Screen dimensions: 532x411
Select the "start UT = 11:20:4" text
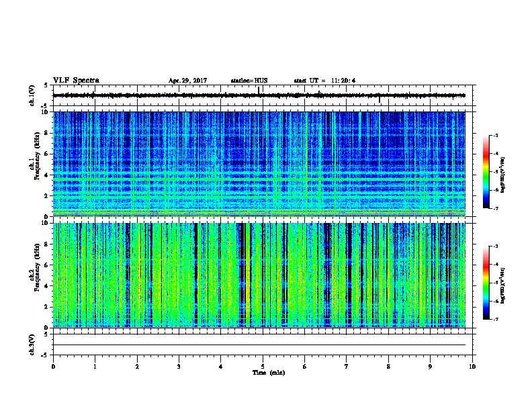[324, 81]
